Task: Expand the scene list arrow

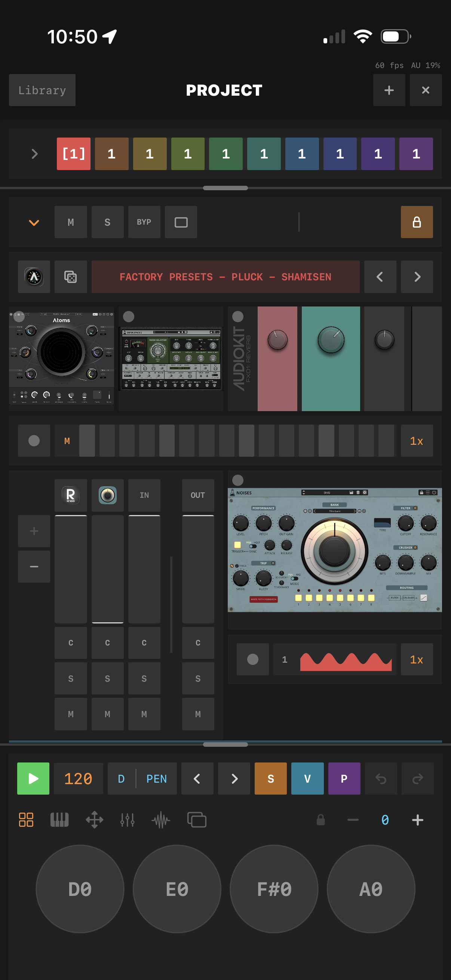Action: [34, 154]
